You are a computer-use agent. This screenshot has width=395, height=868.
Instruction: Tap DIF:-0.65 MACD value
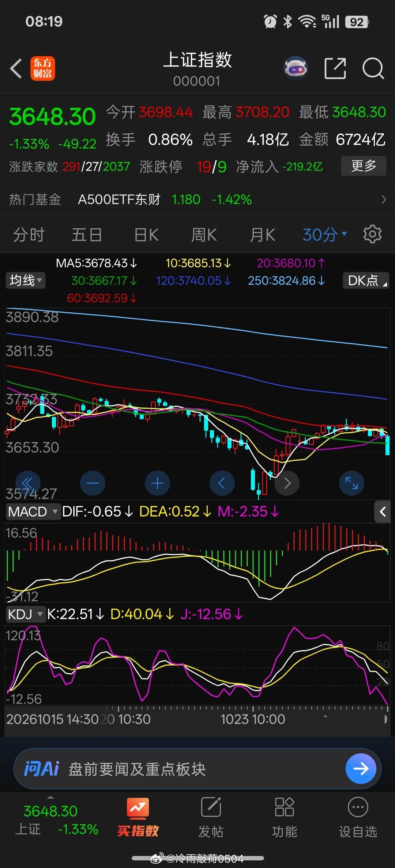pos(97,512)
